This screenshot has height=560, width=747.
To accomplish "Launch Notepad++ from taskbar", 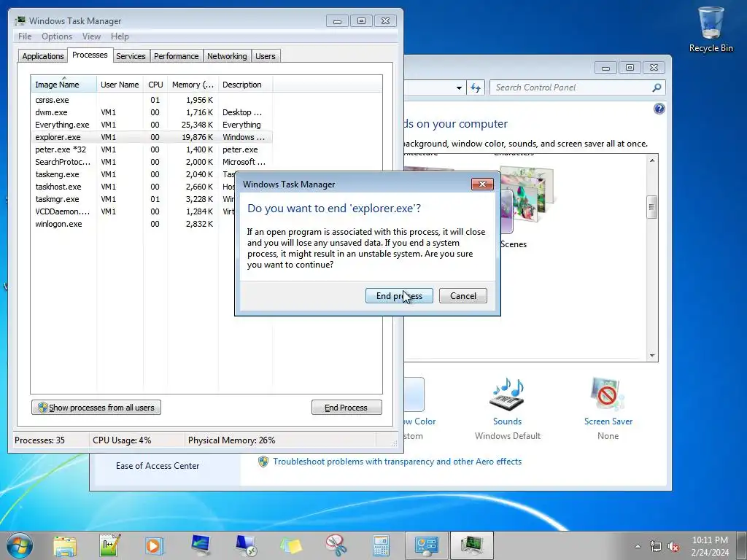I will click(110, 545).
